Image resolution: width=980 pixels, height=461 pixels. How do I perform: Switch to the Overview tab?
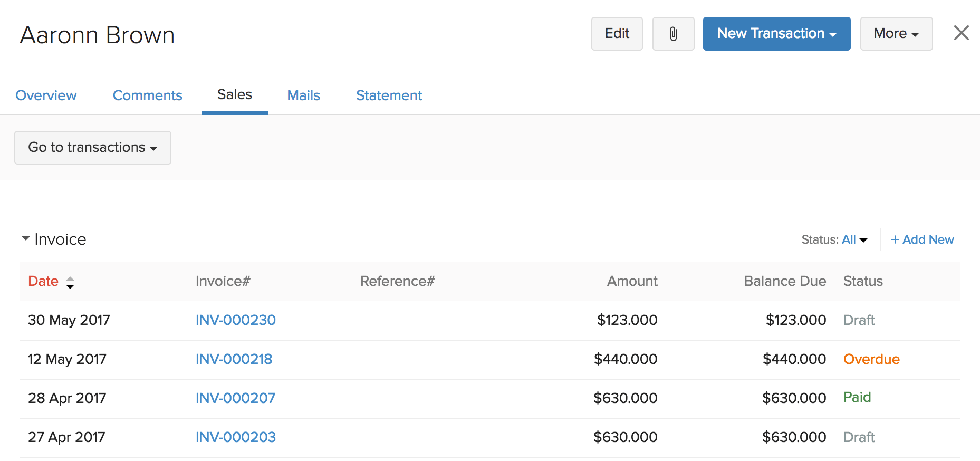(46, 95)
